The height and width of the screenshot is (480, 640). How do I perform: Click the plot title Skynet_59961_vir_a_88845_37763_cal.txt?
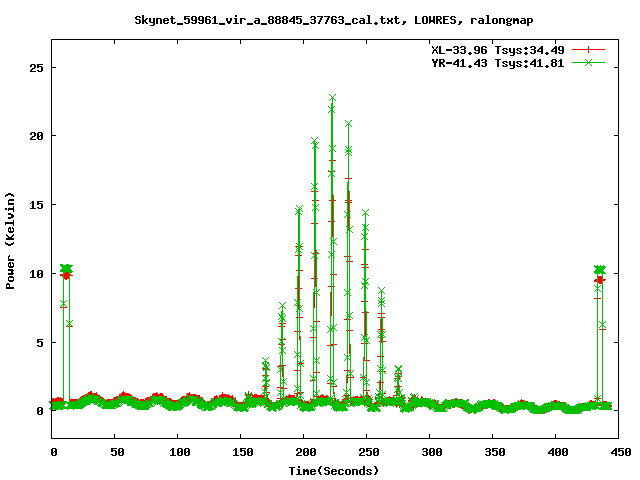coord(267,20)
